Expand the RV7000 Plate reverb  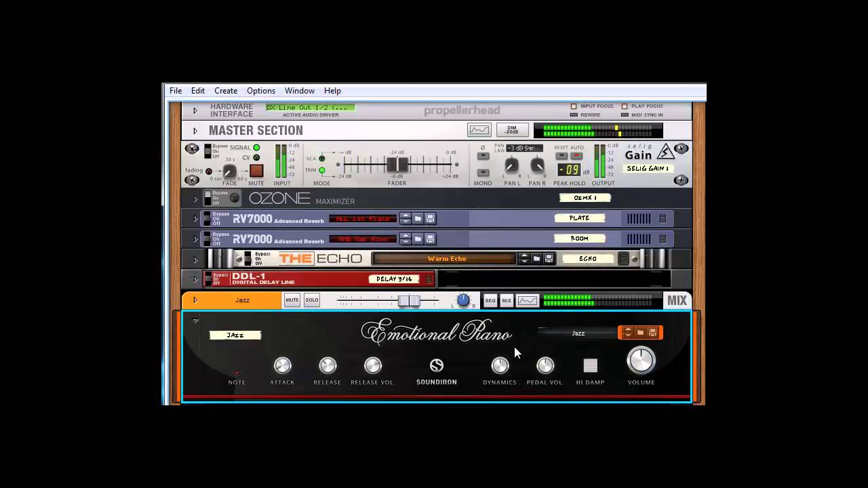[195, 218]
